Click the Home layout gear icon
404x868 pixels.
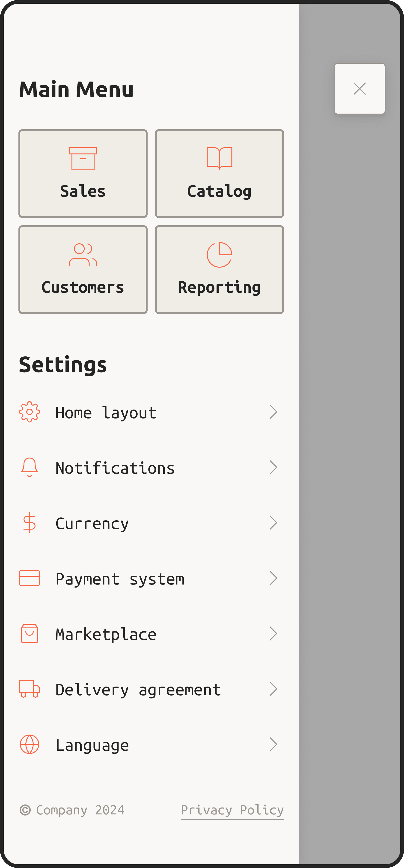[30, 412]
